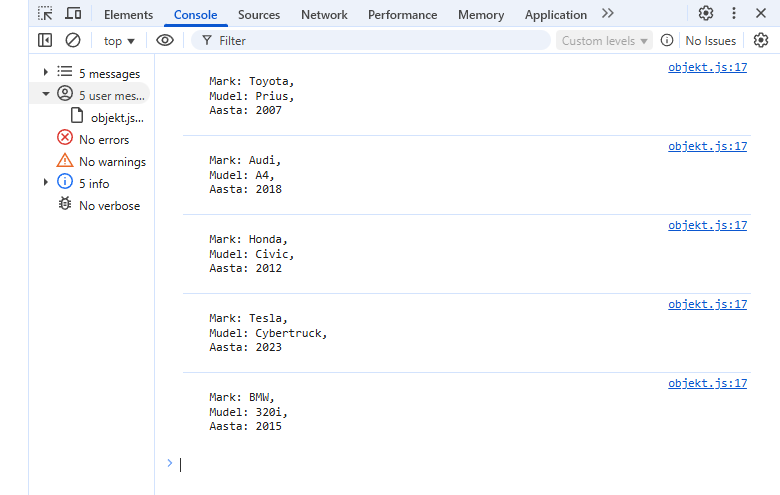This screenshot has width=780, height=495.
Task: Show more tabs with double chevron
Action: (x=608, y=14)
